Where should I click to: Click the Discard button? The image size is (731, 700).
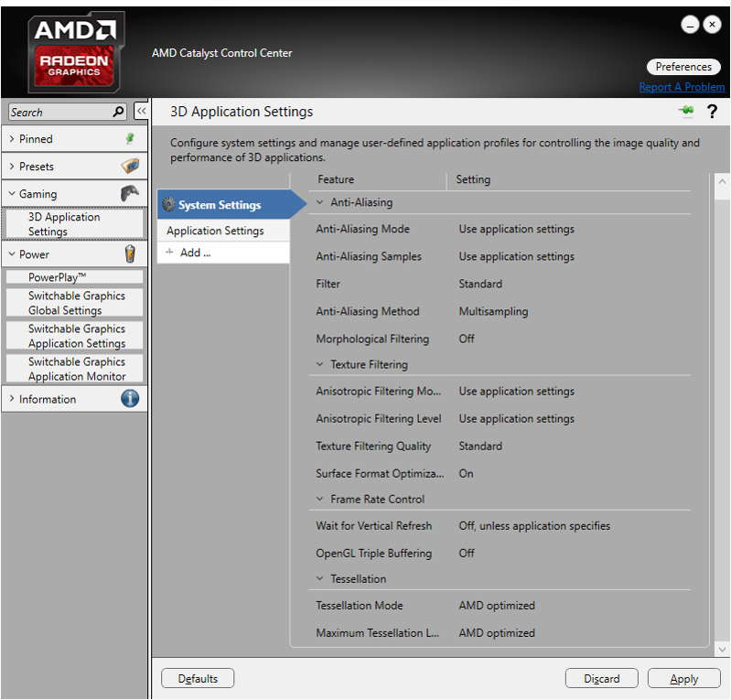(x=601, y=678)
